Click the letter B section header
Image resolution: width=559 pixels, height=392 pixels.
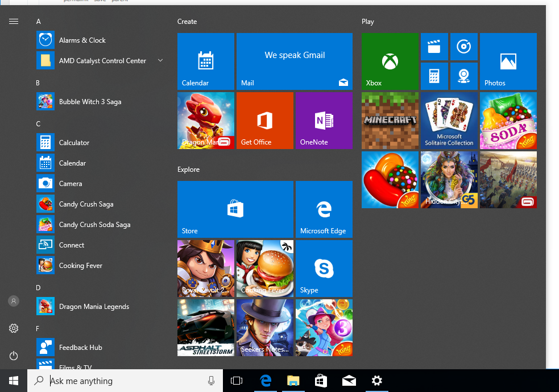tap(38, 82)
